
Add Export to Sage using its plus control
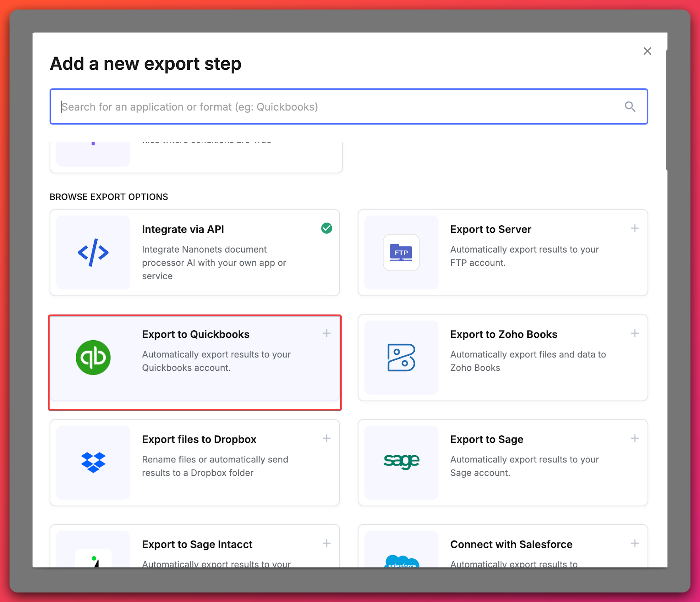635,438
